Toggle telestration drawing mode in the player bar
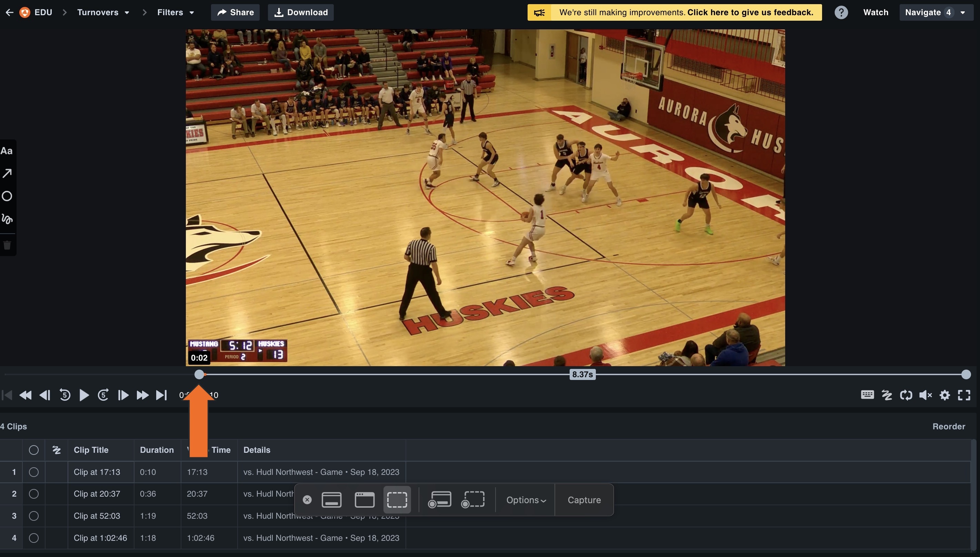The height and width of the screenshot is (557, 980). 887,395
